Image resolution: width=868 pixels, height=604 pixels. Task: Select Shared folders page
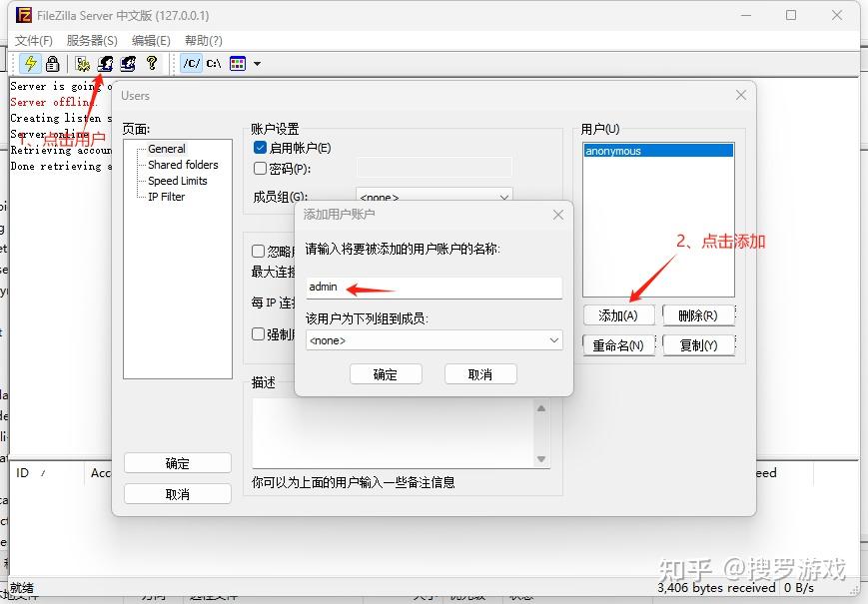183,165
